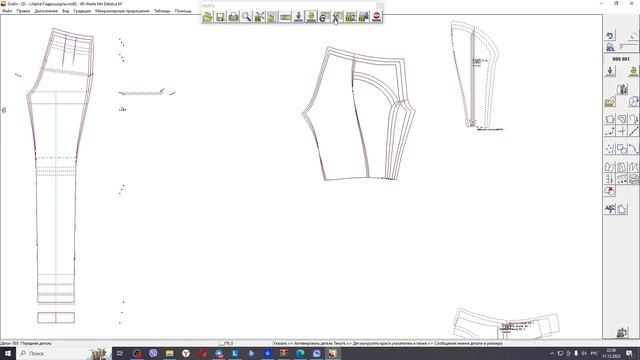Click the status bar text 'Передняя деталь'

(x=36, y=343)
